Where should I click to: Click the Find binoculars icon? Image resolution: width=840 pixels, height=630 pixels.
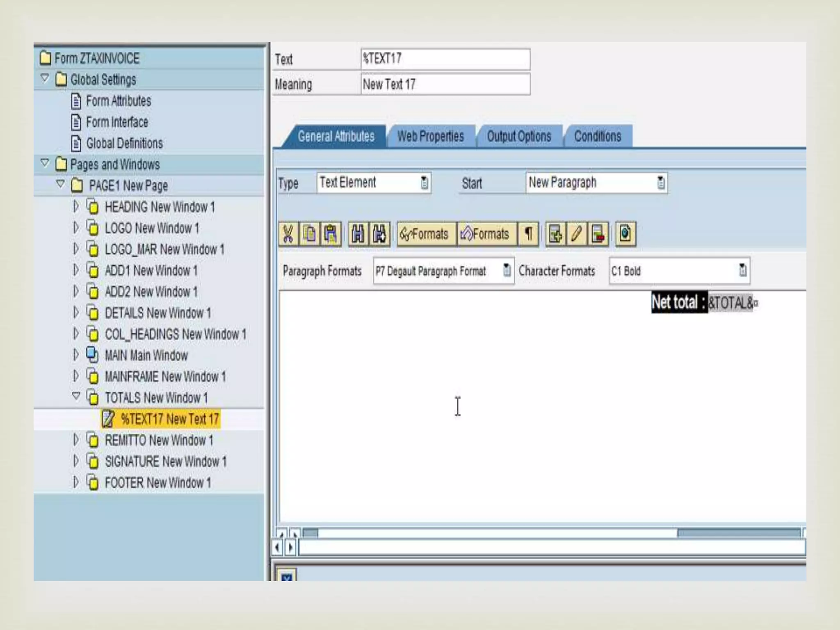(358, 234)
